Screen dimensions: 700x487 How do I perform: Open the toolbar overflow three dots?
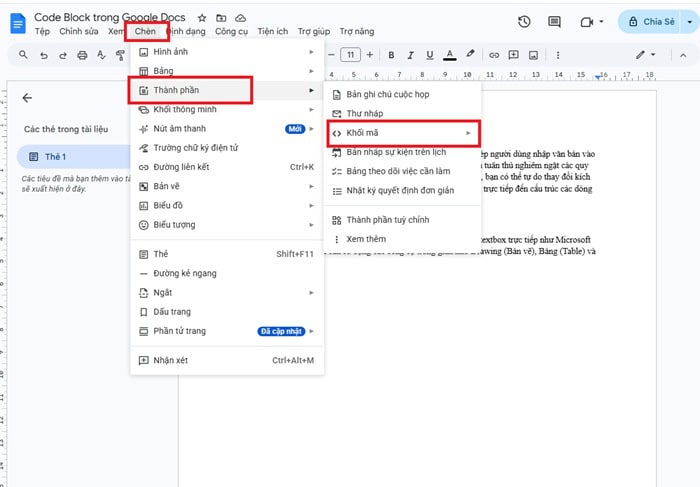[x=558, y=55]
